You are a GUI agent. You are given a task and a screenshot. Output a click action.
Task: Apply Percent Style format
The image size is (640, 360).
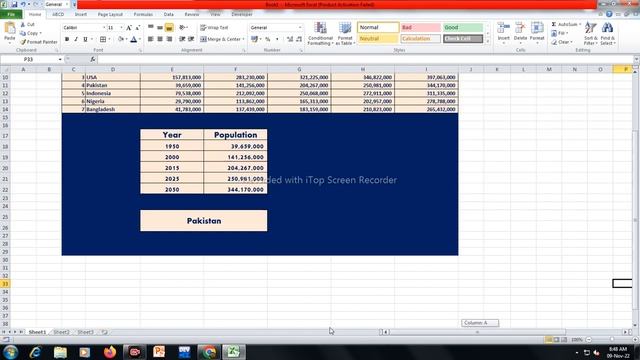coord(268,39)
